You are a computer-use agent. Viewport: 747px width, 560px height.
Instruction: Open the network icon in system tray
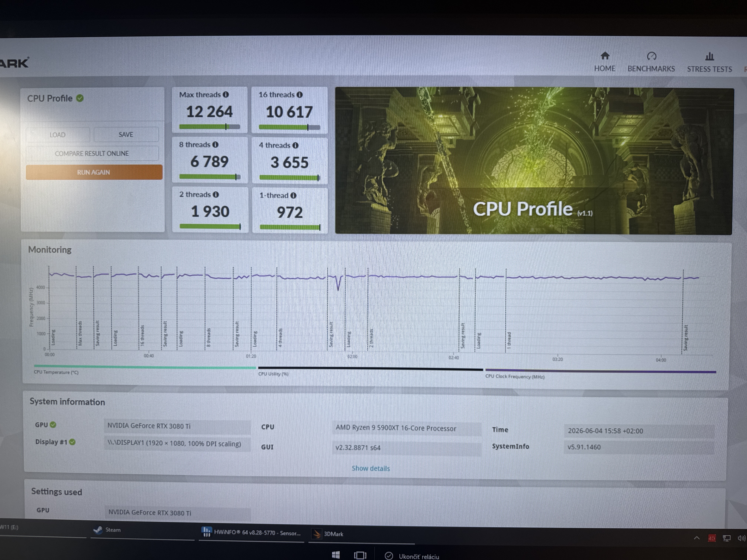click(726, 538)
